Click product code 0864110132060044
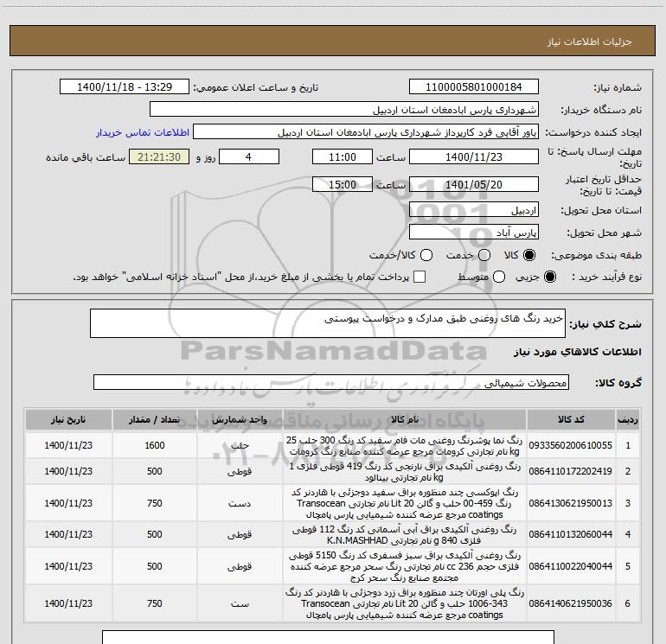Image resolution: width=666 pixels, height=644 pixels. (571, 534)
